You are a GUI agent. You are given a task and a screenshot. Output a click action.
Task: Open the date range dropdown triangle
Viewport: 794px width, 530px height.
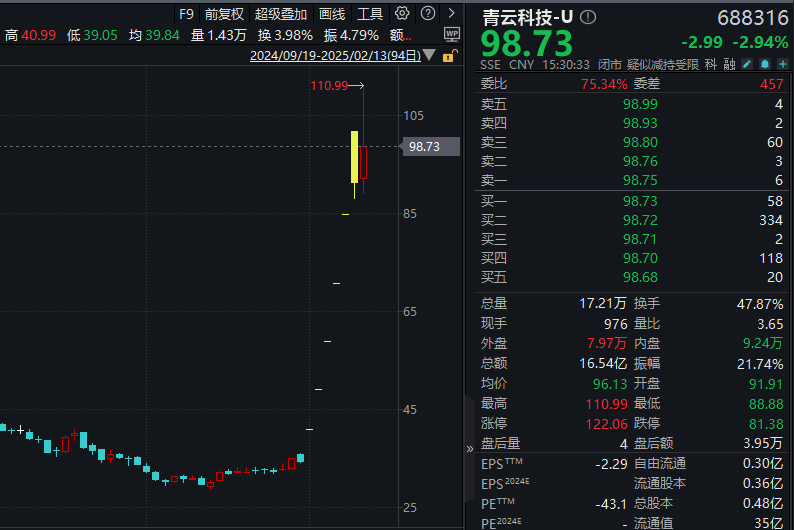click(429, 55)
